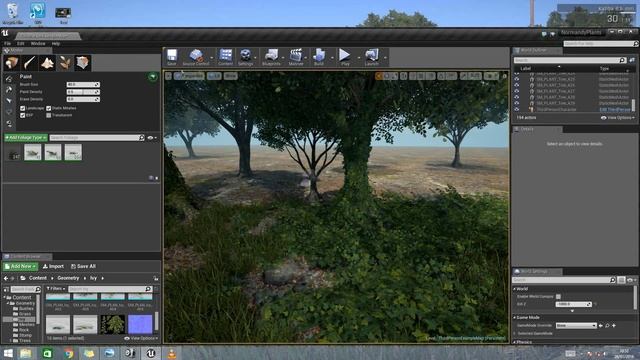Click the Lit view mode button

pyautogui.click(x=214, y=76)
